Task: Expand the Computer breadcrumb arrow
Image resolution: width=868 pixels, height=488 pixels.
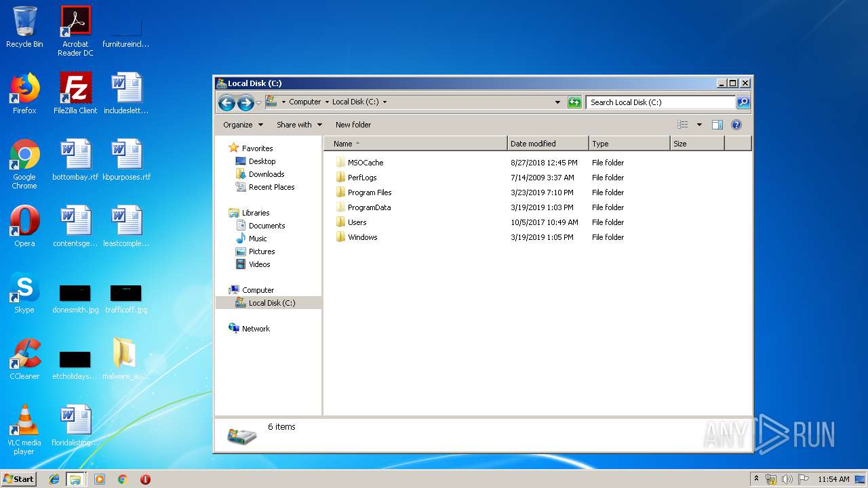Action: click(327, 102)
